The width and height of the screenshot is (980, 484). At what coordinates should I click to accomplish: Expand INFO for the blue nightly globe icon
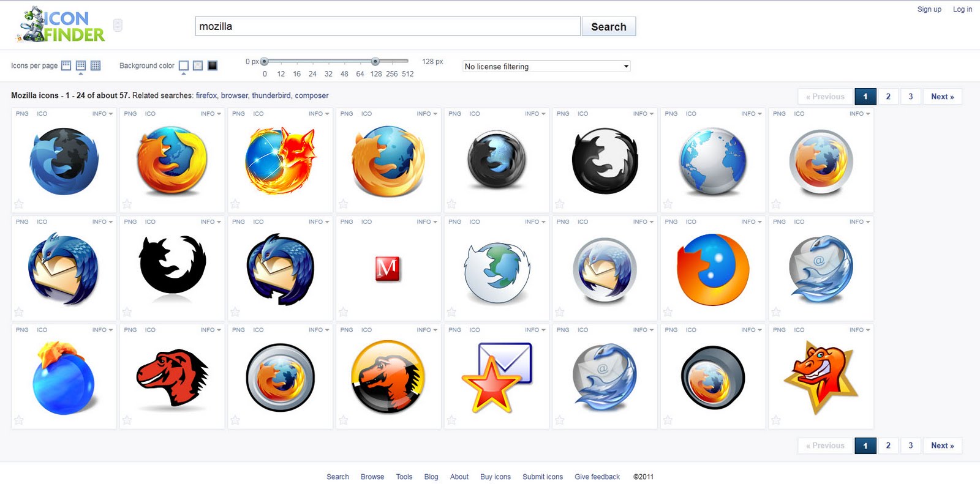point(102,114)
